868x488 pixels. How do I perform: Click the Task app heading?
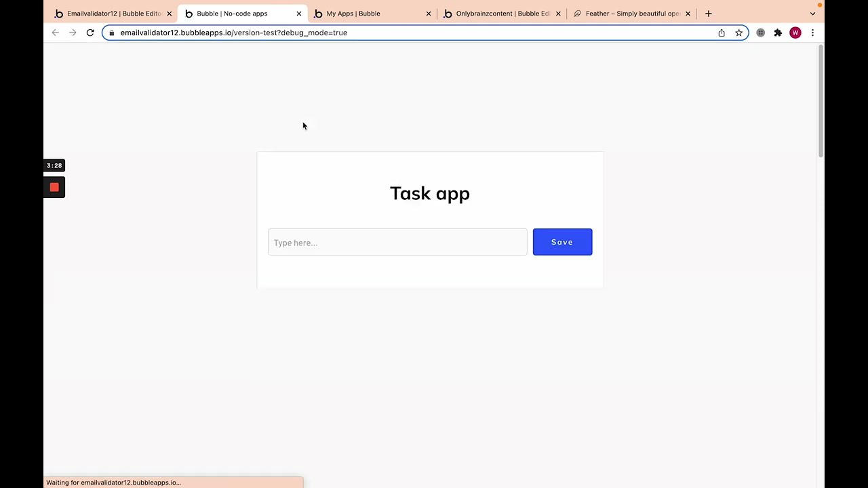430,193
